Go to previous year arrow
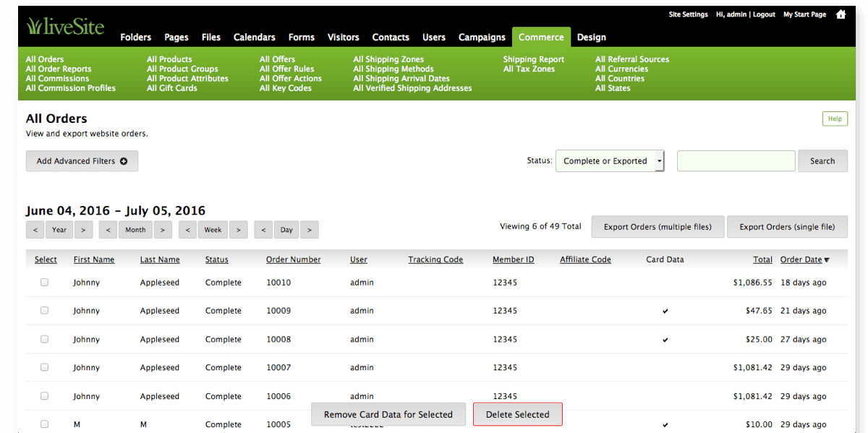Viewport: 868px width, 433px height. [35, 230]
